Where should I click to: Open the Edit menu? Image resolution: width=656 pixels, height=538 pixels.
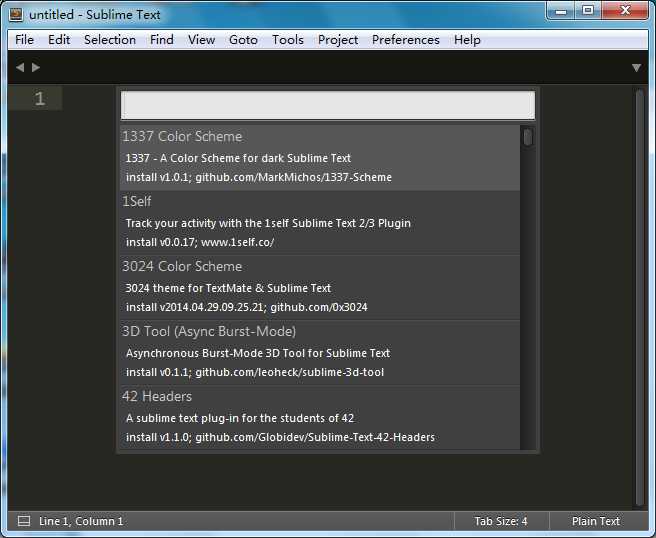click(59, 40)
